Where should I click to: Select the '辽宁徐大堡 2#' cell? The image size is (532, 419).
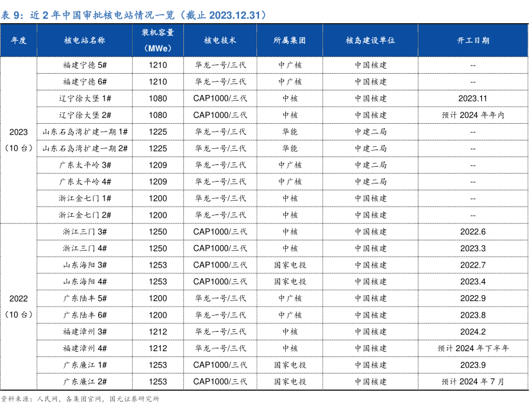[85, 115]
